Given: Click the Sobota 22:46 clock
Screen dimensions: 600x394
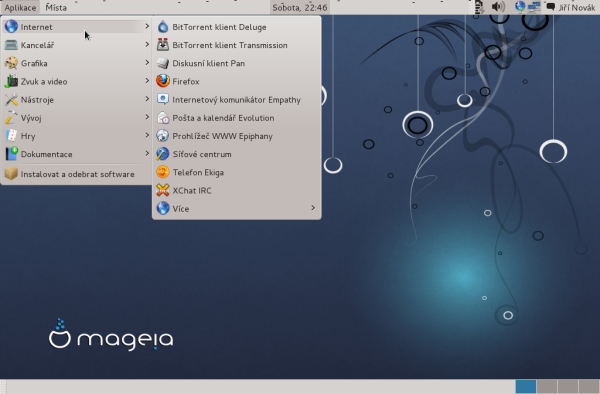Looking at the screenshot, I should [x=300, y=7].
